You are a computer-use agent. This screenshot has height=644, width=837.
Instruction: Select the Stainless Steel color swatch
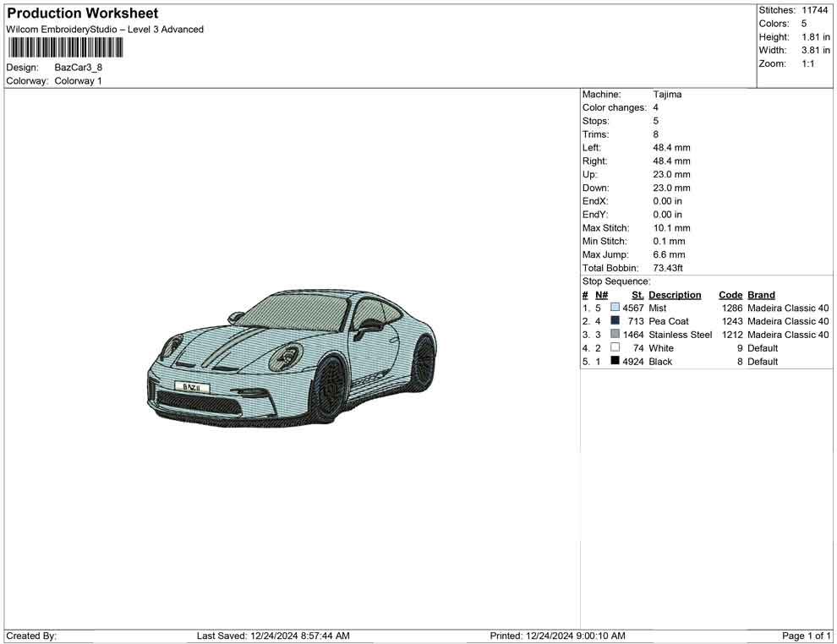(615, 335)
